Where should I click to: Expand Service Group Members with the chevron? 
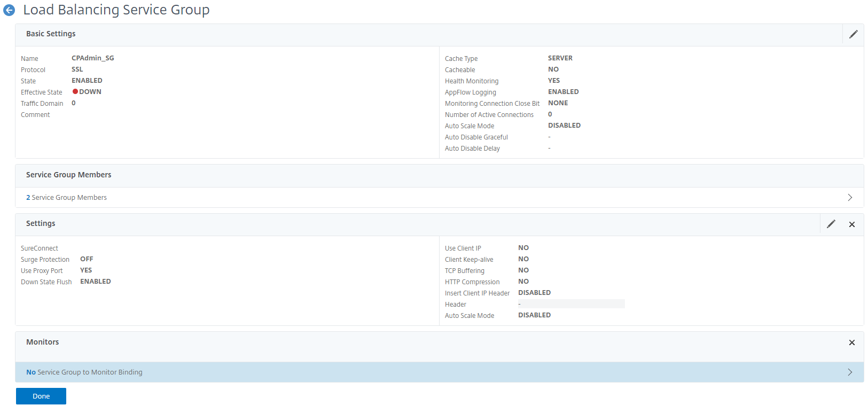849,198
